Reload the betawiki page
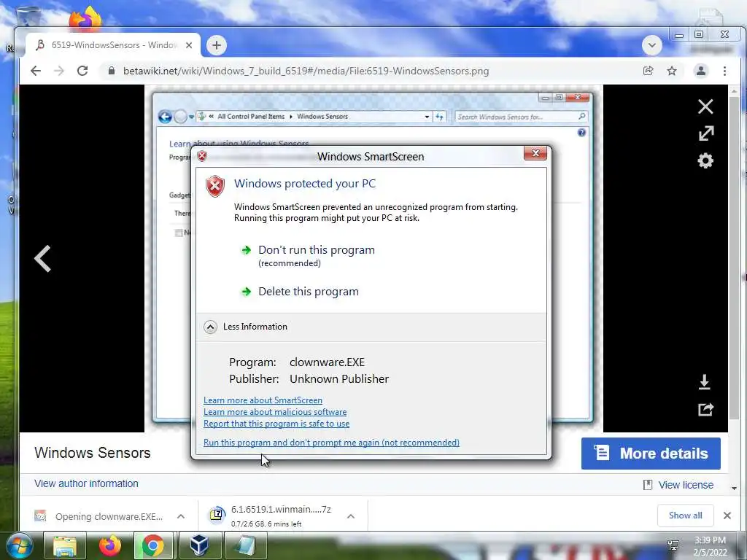This screenshot has height=560, width=747. click(x=82, y=71)
